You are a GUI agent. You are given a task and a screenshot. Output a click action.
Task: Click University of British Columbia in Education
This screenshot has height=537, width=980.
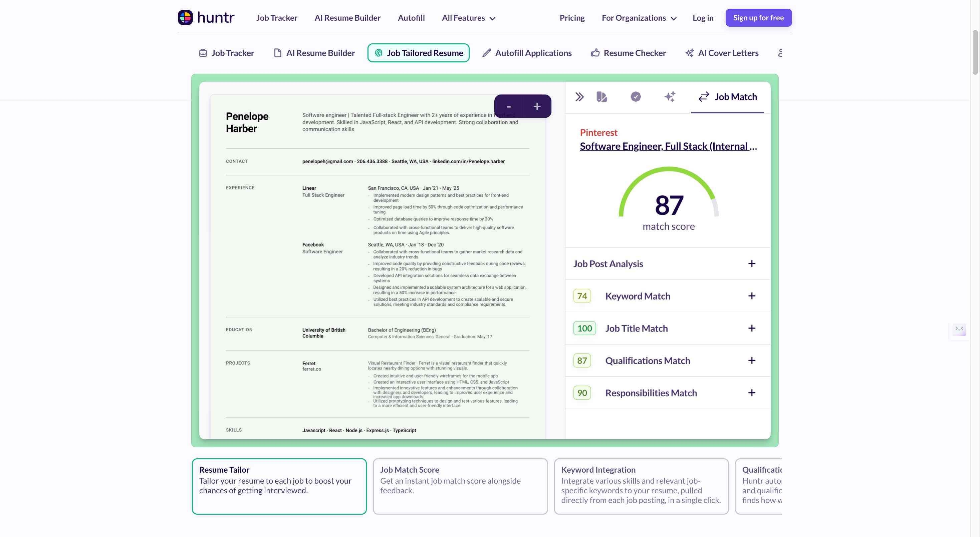[x=324, y=333]
